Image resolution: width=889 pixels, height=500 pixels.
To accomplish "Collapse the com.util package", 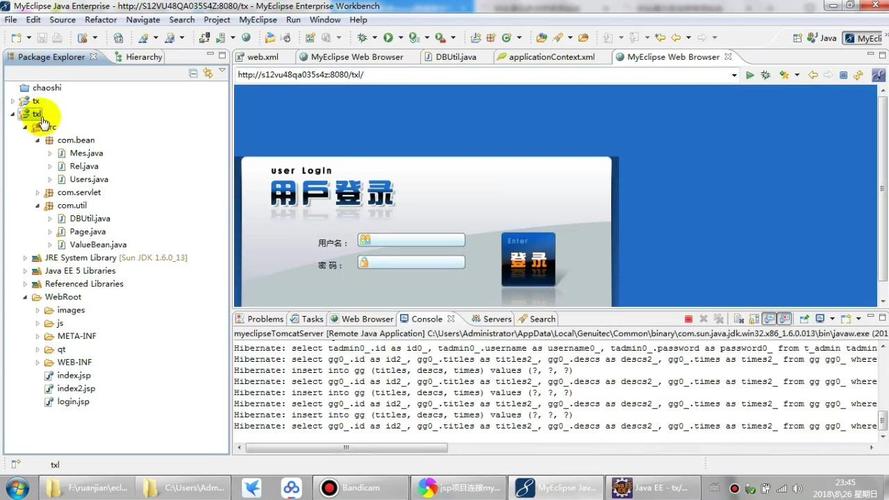I will (38, 206).
